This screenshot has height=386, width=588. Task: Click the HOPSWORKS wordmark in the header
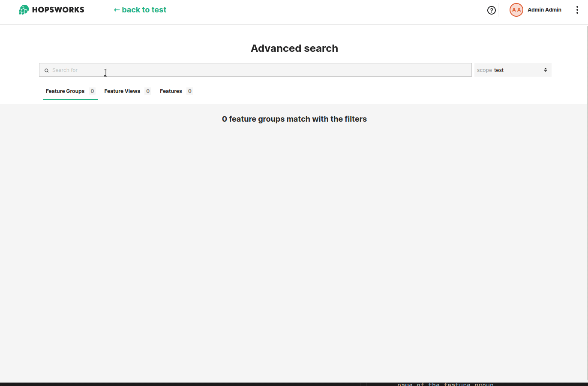click(x=57, y=9)
